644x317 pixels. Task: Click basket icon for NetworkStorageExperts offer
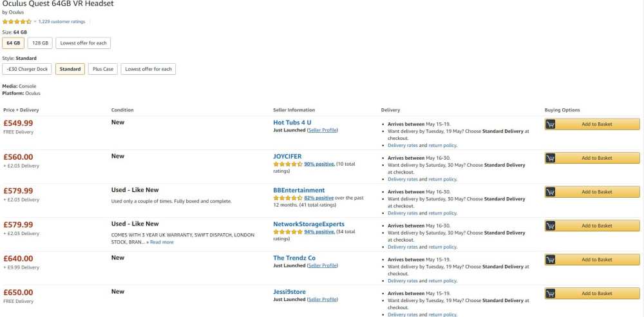[551, 226]
